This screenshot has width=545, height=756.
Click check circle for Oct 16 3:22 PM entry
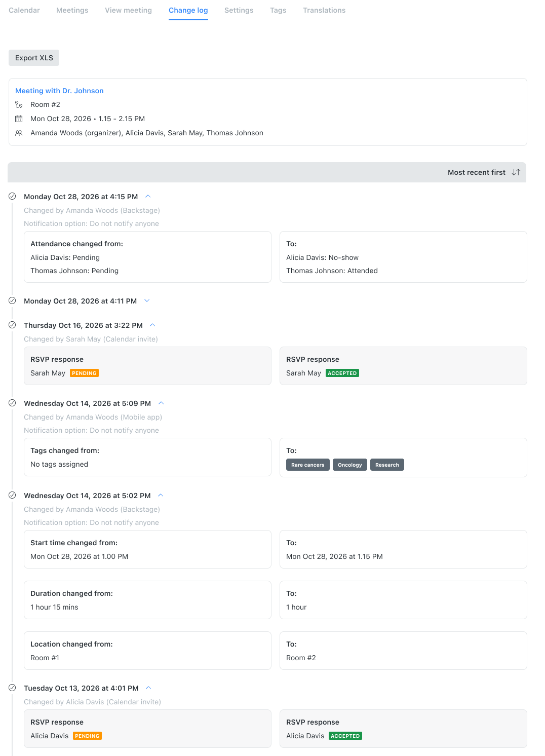[x=12, y=325]
